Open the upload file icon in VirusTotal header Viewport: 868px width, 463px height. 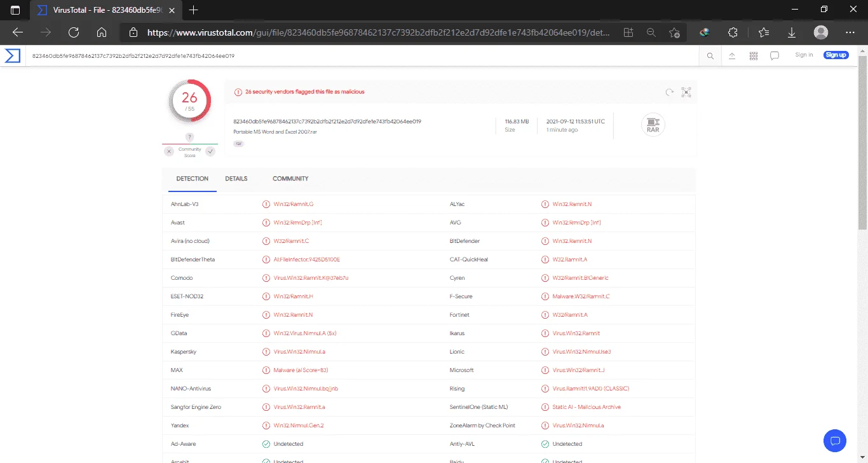[x=732, y=56]
